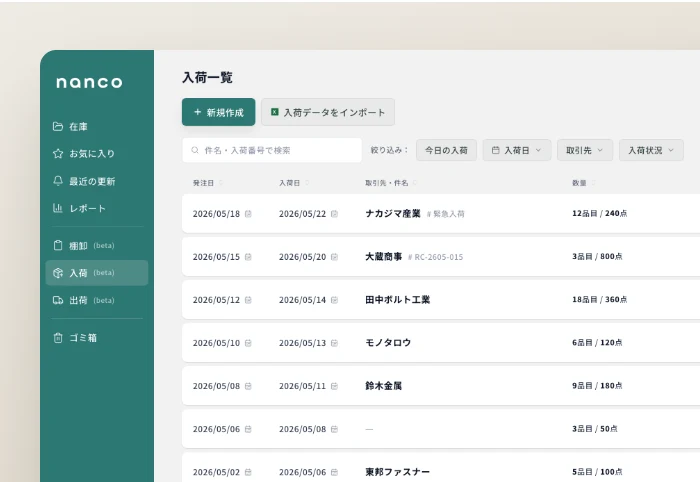Click the 6品目 / 120点 quantity
The height and width of the screenshot is (482, 700).
[x=597, y=343]
